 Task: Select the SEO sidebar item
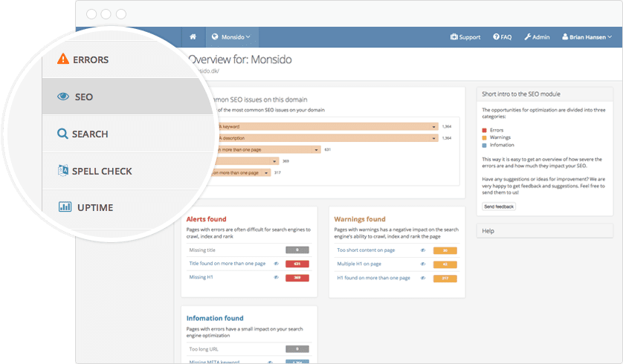(x=127, y=97)
